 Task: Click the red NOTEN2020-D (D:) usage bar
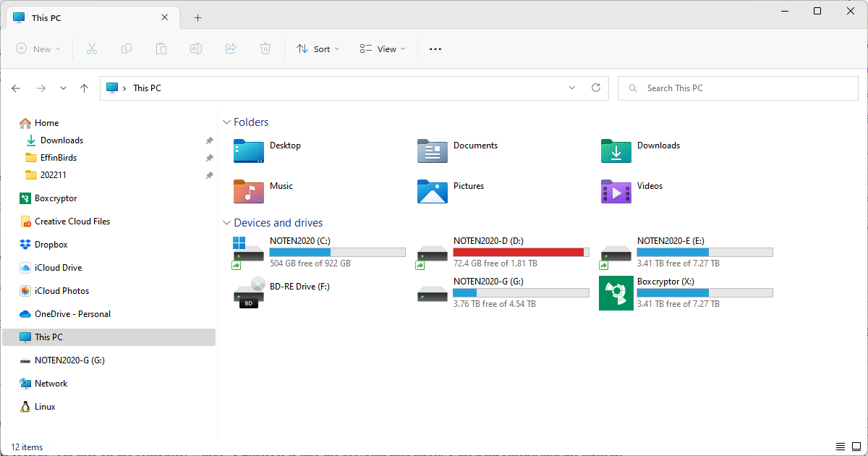click(x=519, y=252)
